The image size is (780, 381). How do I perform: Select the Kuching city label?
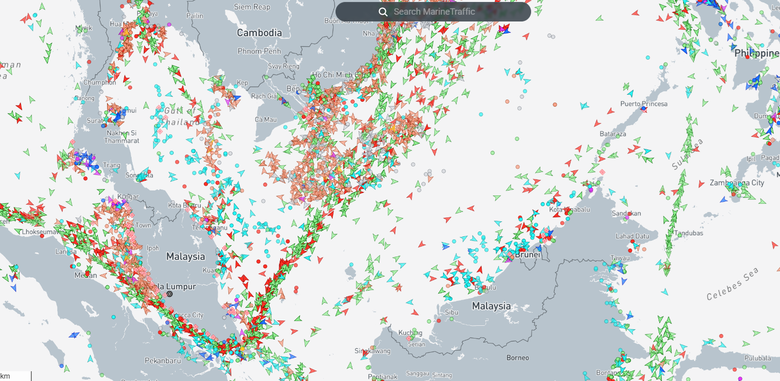pos(410,333)
